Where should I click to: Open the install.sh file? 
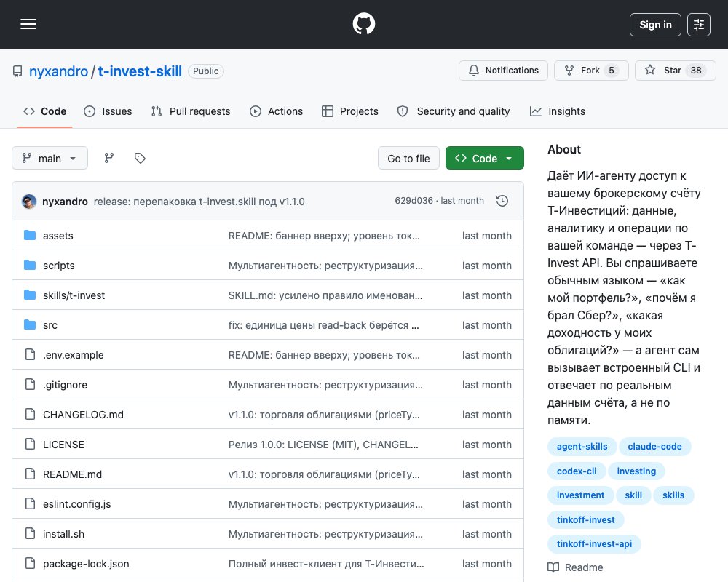coord(63,534)
